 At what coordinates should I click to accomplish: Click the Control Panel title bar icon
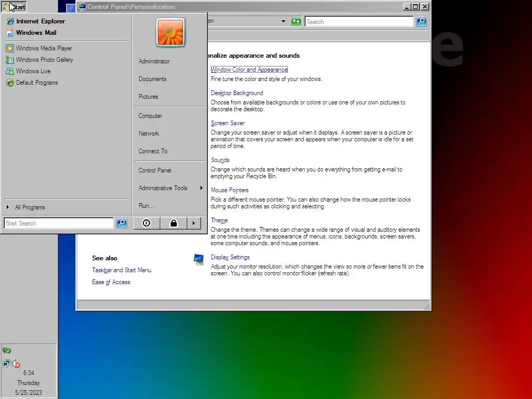click(x=82, y=6)
